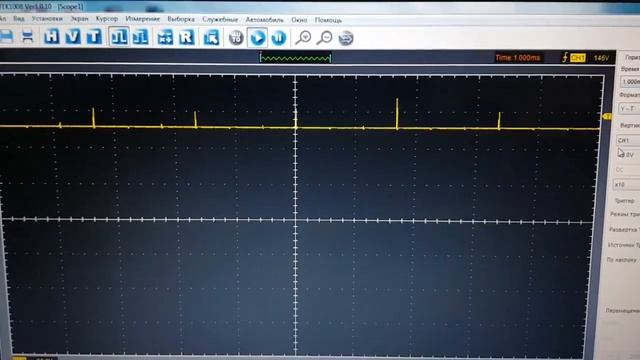Open horizontal settings with H icon
Screen dimensions: 640x360
point(52,37)
